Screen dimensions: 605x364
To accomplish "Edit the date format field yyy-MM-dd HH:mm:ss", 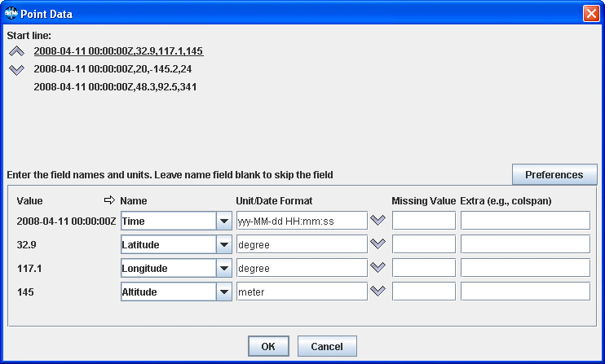I will coord(302,221).
